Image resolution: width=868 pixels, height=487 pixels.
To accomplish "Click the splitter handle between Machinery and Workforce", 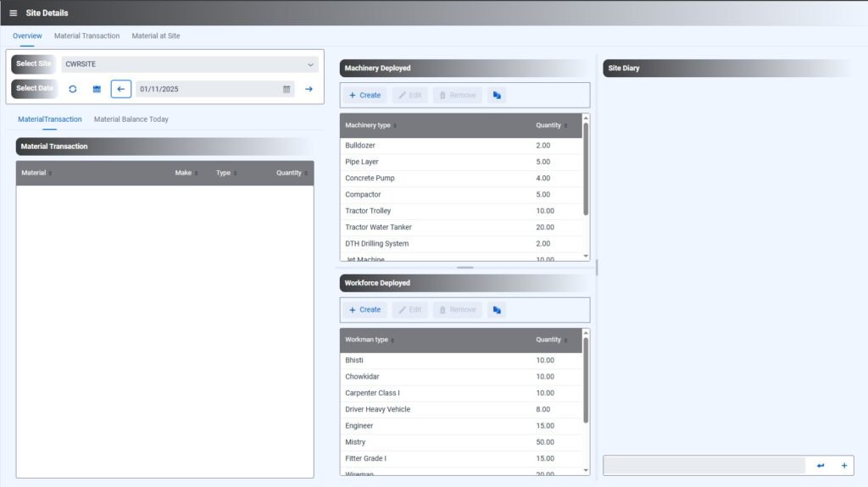I will coord(465,268).
